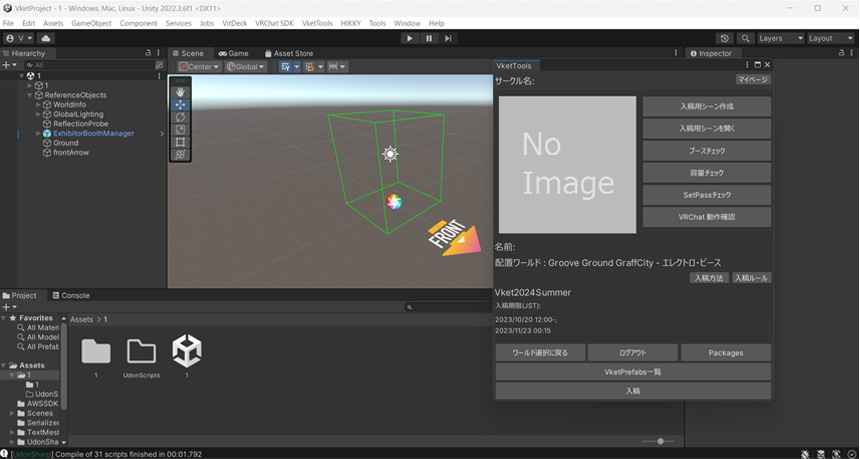The image size is (860, 459).
Task: Select the Scale tool
Action: click(x=180, y=130)
